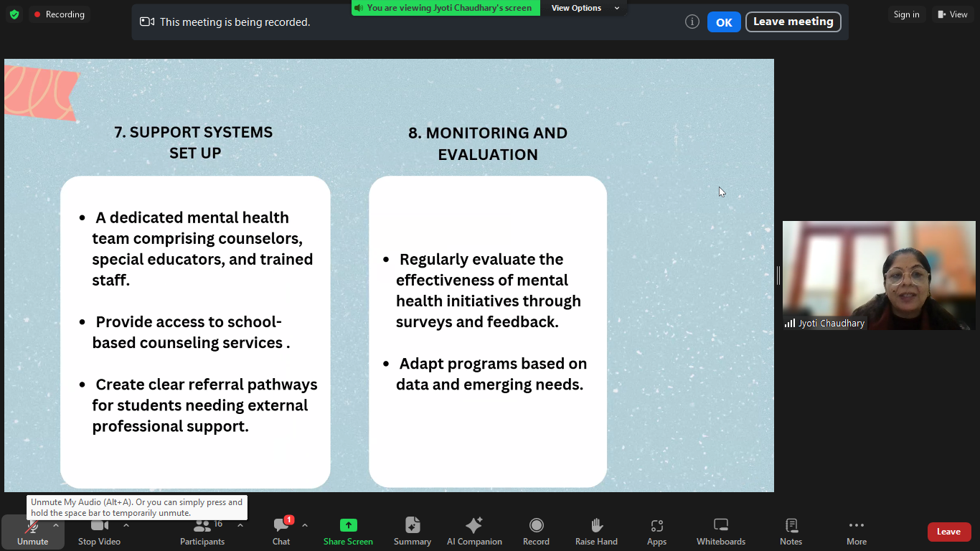Click the Recording indicator
This screenshot has width=980, height=551.
coord(59,14)
